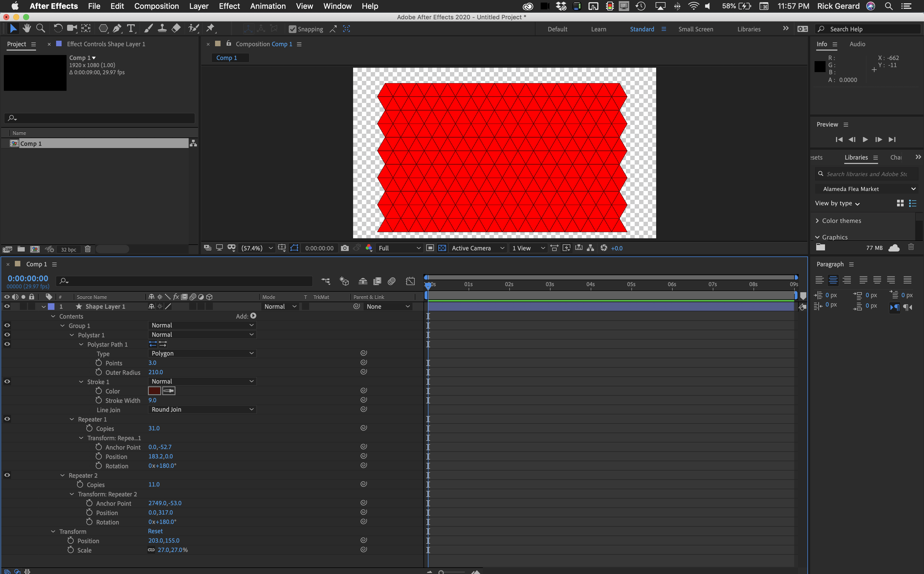Screen dimensions: 924x574
Task: Select the Pen tool
Action: point(117,28)
